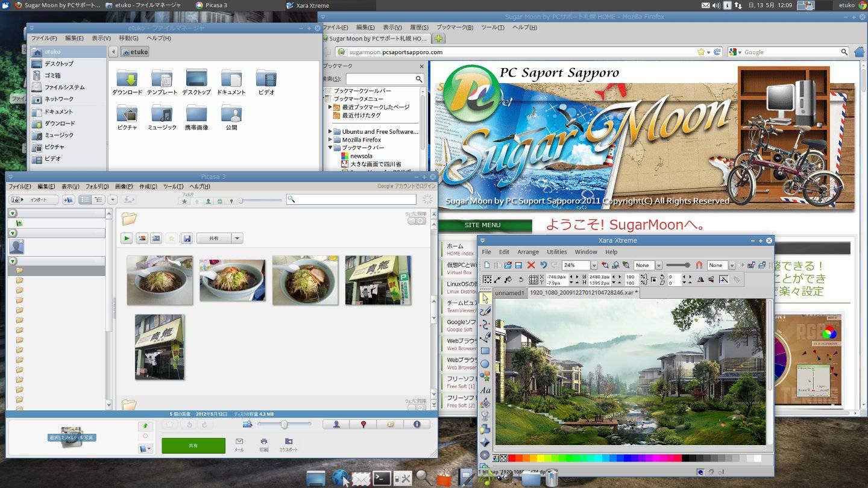Open the Terminal icon in the dock
Screen dimensions: 868x488
(382, 478)
